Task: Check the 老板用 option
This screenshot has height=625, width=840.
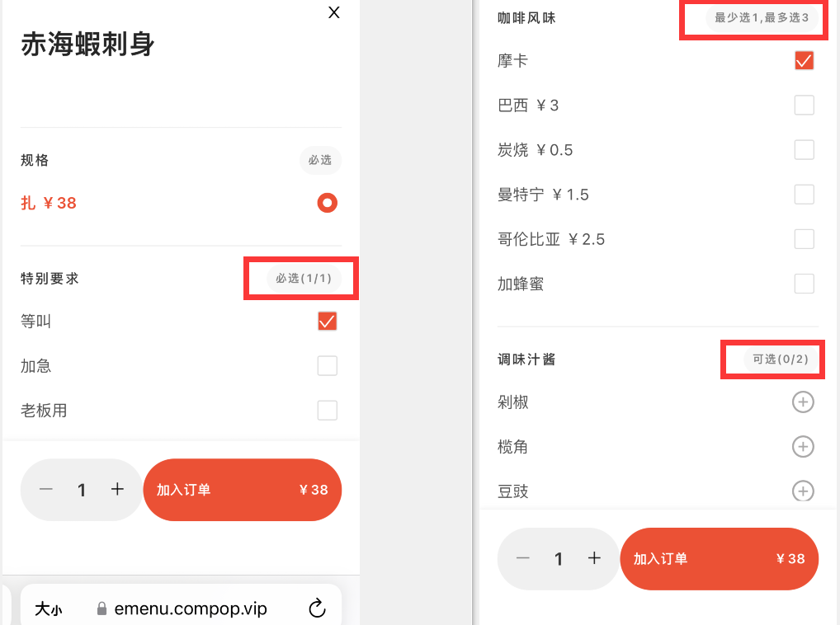Action: tap(328, 411)
